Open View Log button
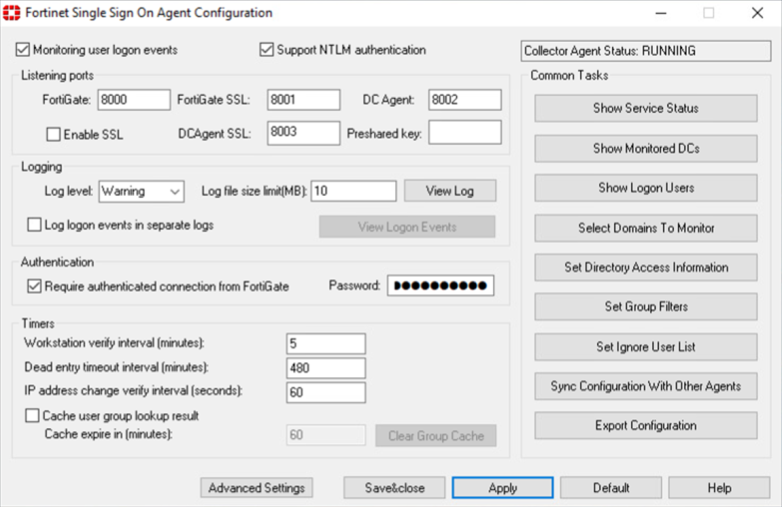Screen dimensions: 782x507 [x=450, y=191]
